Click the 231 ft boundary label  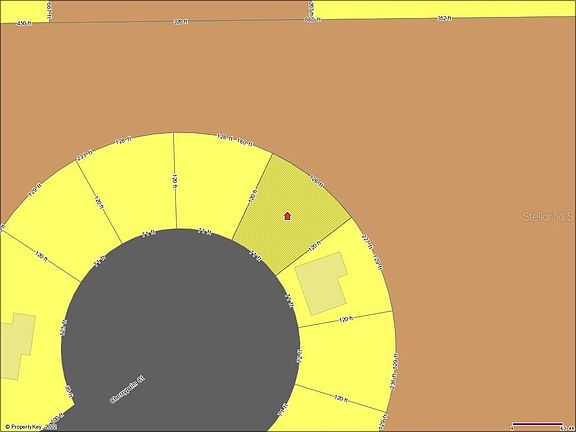[x=84, y=155]
